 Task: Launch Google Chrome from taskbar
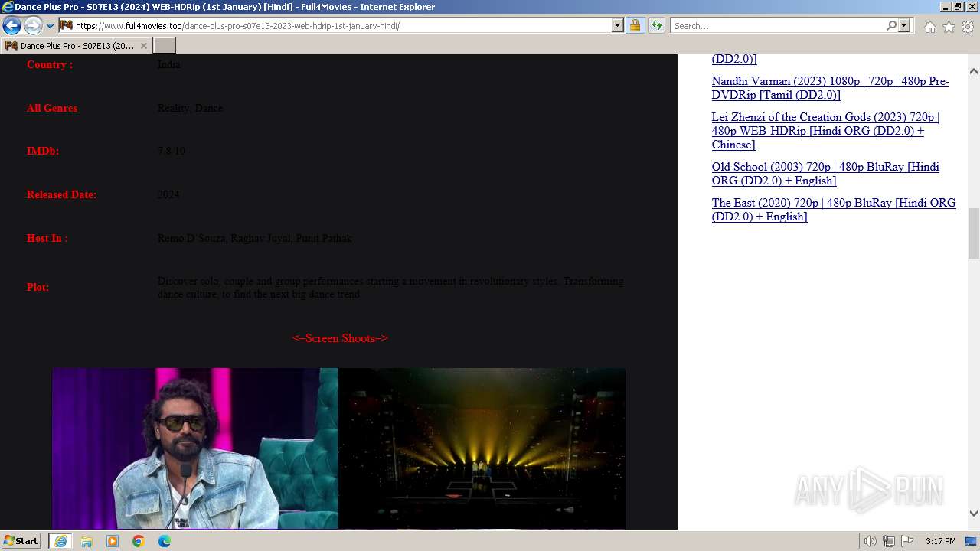pos(139,541)
